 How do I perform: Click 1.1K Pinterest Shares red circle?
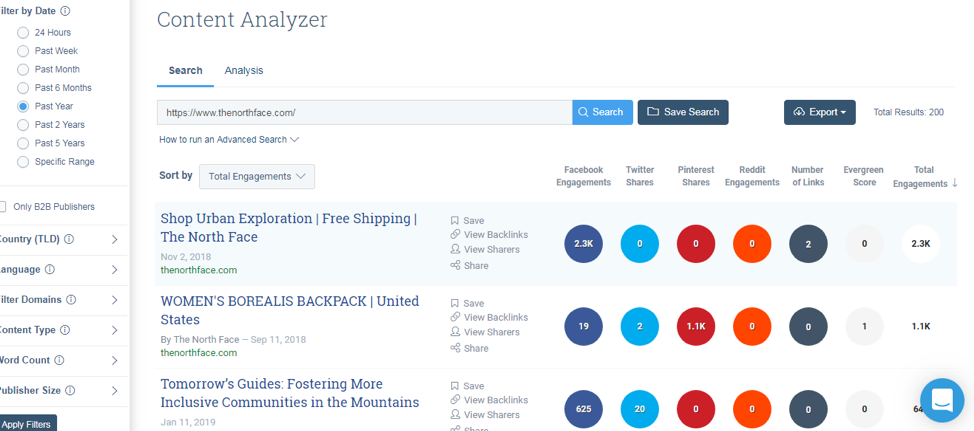tap(696, 327)
